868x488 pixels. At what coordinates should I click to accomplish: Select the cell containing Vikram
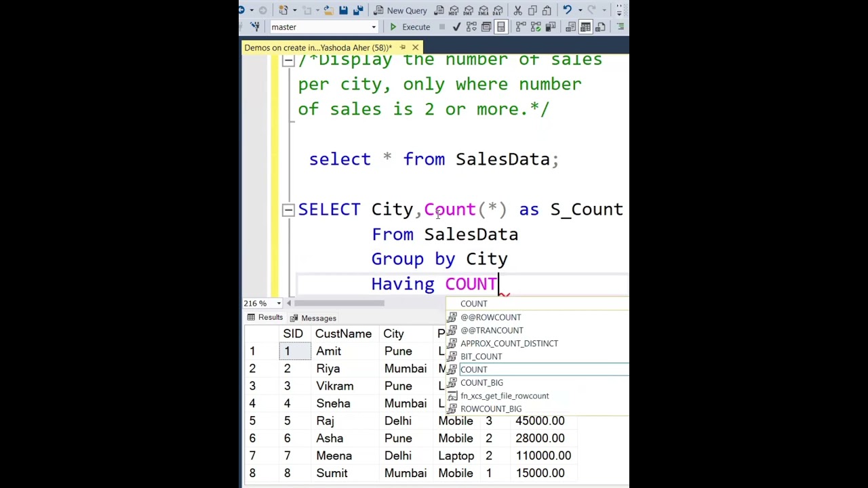click(344, 386)
